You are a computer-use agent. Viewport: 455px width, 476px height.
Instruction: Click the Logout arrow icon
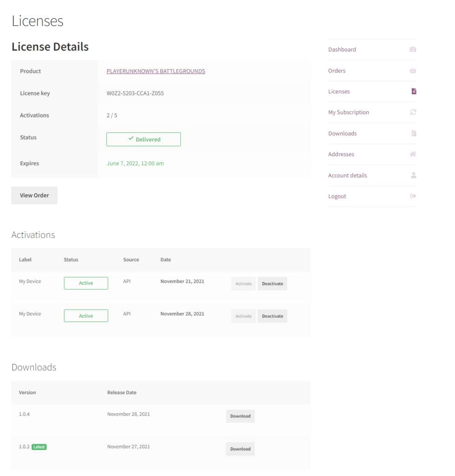(x=413, y=196)
